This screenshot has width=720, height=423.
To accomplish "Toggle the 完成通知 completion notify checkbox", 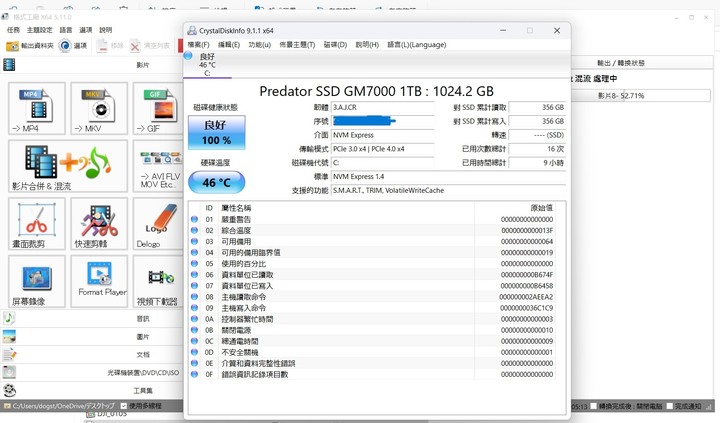I will (x=670, y=406).
